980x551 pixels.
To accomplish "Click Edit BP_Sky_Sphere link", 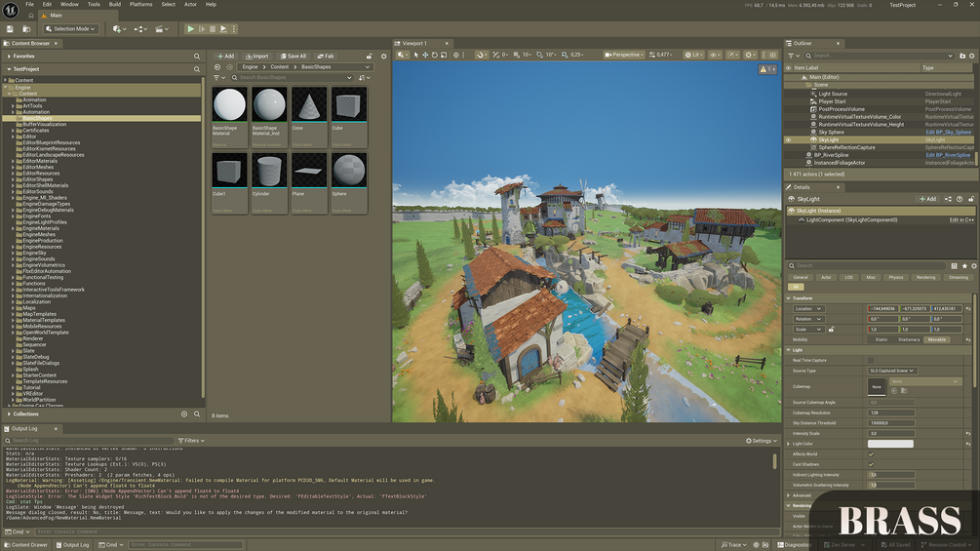I will point(948,133).
